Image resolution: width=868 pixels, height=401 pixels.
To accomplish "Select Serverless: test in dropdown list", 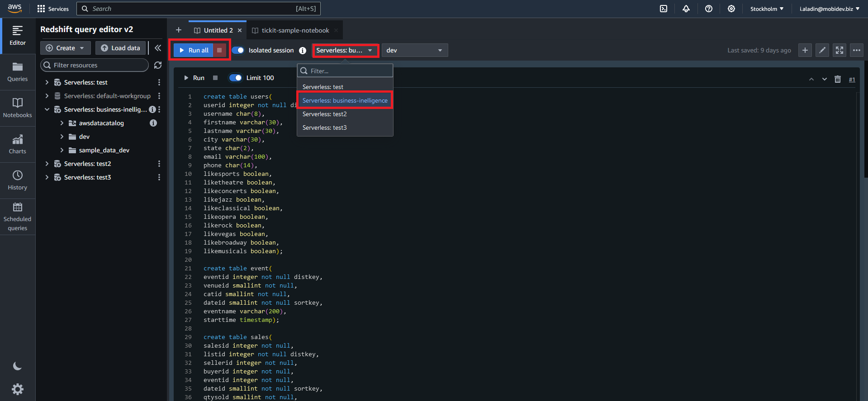I will (345, 87).
